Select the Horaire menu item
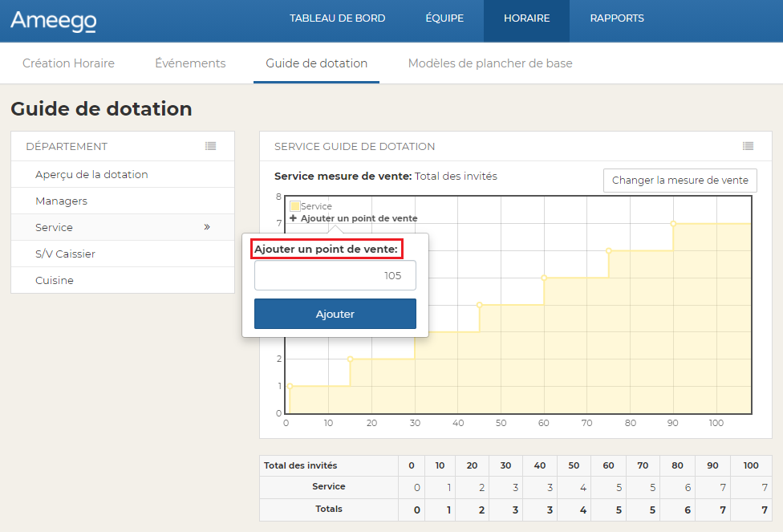 (526, 18)
